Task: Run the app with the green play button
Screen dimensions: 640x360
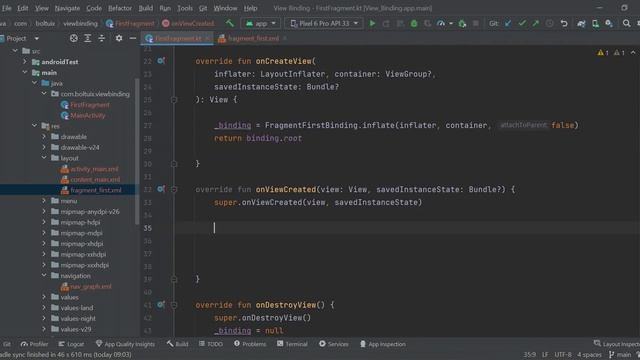Action: [372, 24]
